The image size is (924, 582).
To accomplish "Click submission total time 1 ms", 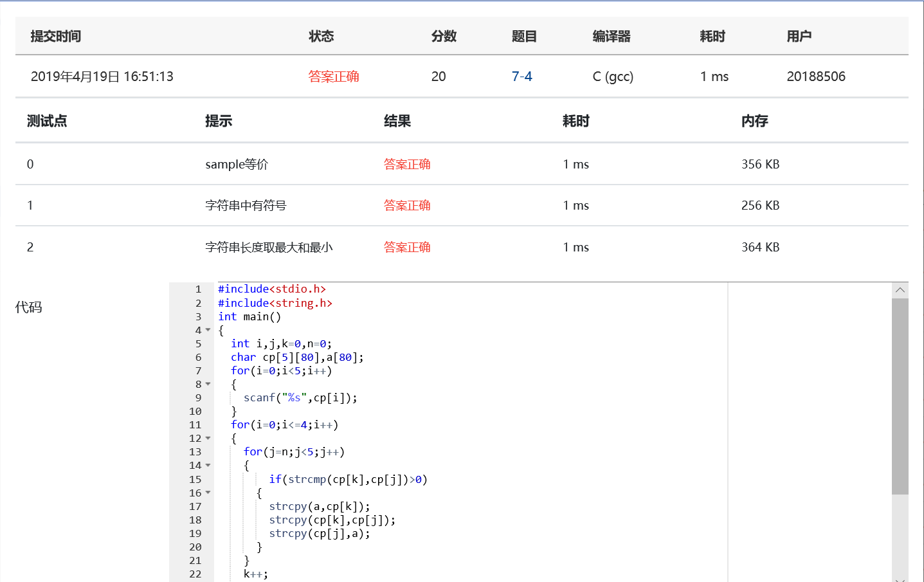I will (x=714, y=77).
